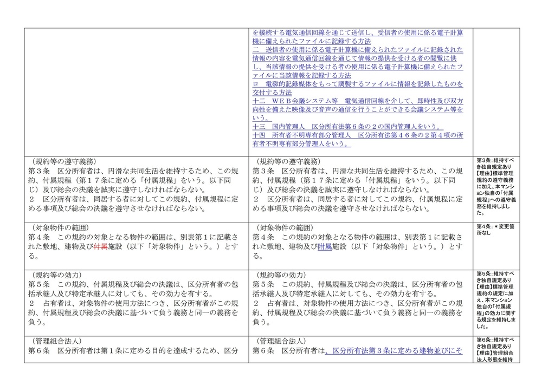Click left column paragraph starting 2 区分所有者は、同居
This screenshot has width=555, height=392.
133,204
